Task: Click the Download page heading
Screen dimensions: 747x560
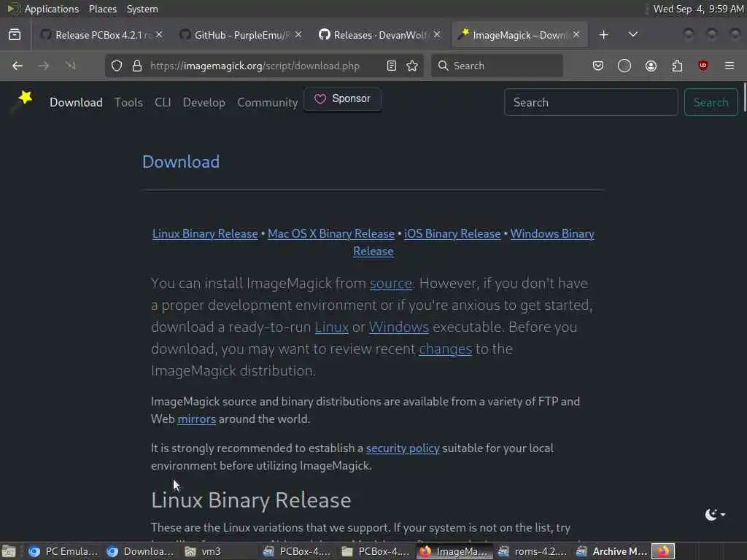Action: 181,162
